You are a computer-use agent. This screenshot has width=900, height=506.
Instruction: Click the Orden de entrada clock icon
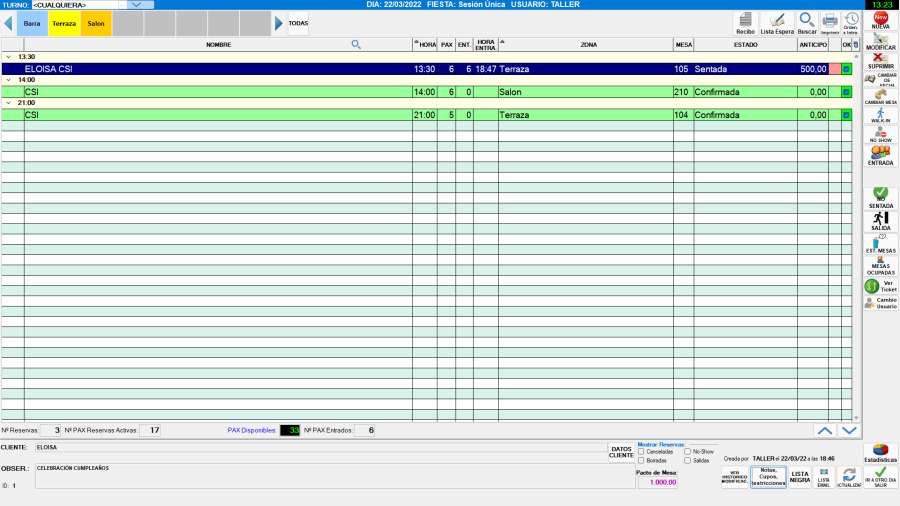851,24
